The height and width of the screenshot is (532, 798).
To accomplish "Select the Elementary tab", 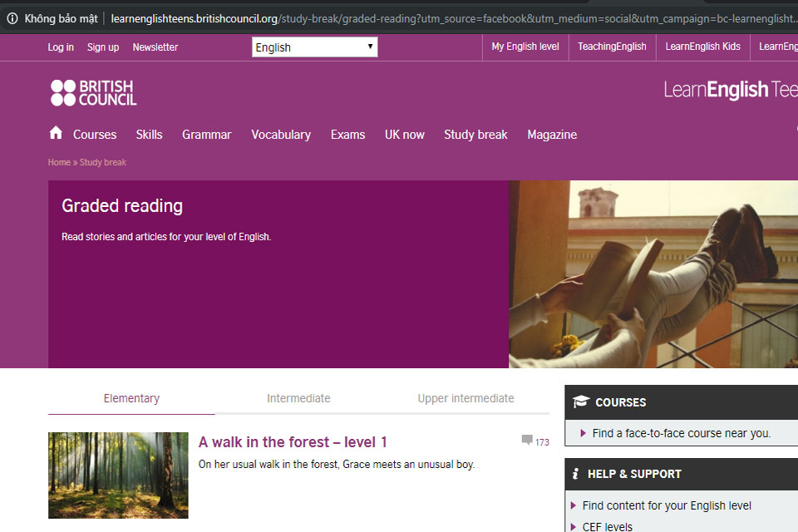I will point(131,398).
